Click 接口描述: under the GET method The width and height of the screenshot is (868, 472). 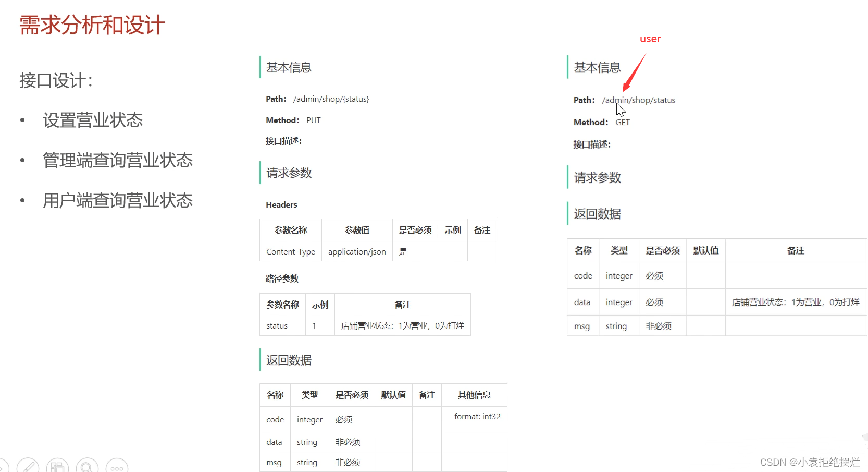click(592, 144)
